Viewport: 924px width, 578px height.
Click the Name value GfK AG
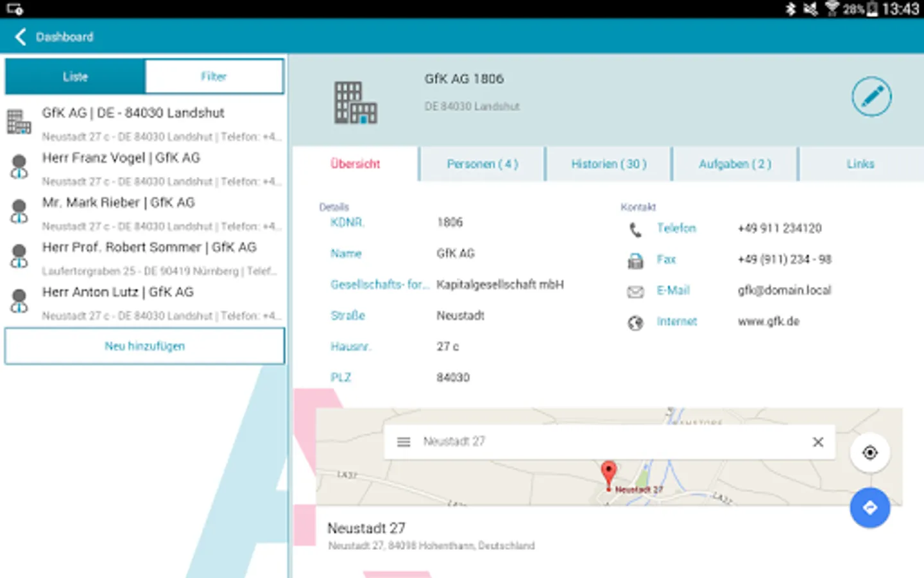[x=456, y=254]
